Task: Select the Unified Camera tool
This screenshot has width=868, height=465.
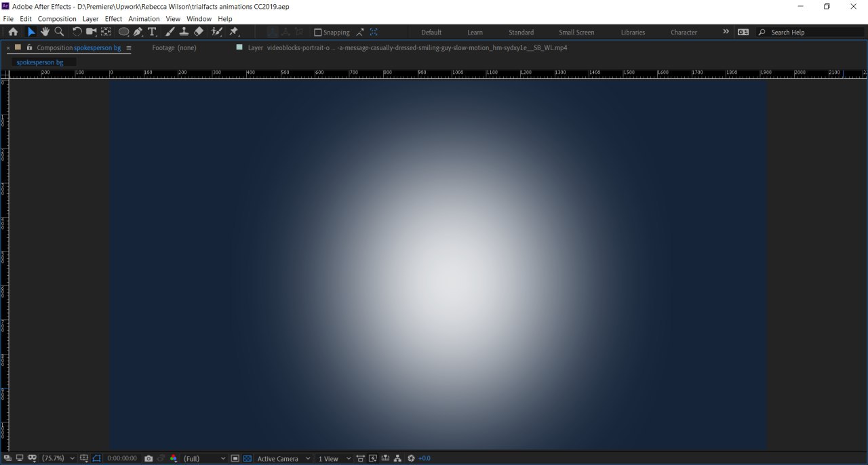Action: [x=91, y=32]
